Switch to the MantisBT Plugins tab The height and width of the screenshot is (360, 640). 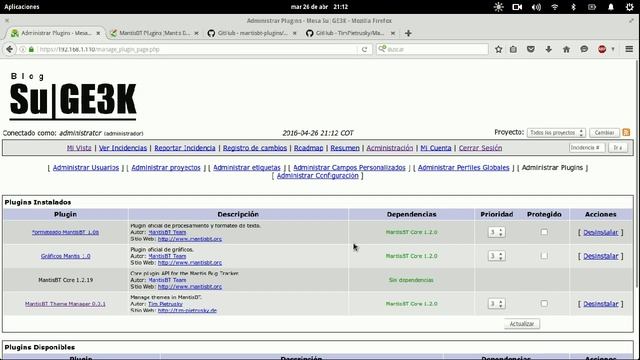coord(154,33)
